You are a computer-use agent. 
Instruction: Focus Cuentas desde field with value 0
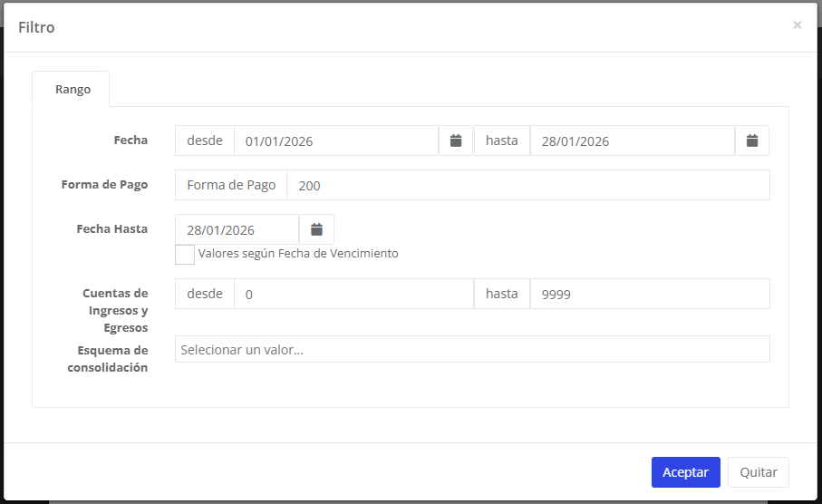[353, 294]
